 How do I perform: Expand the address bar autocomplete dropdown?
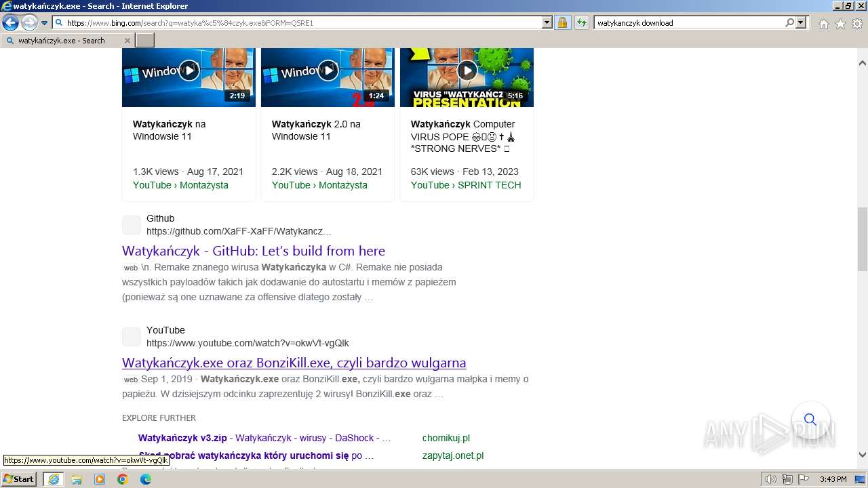point(547,22)
